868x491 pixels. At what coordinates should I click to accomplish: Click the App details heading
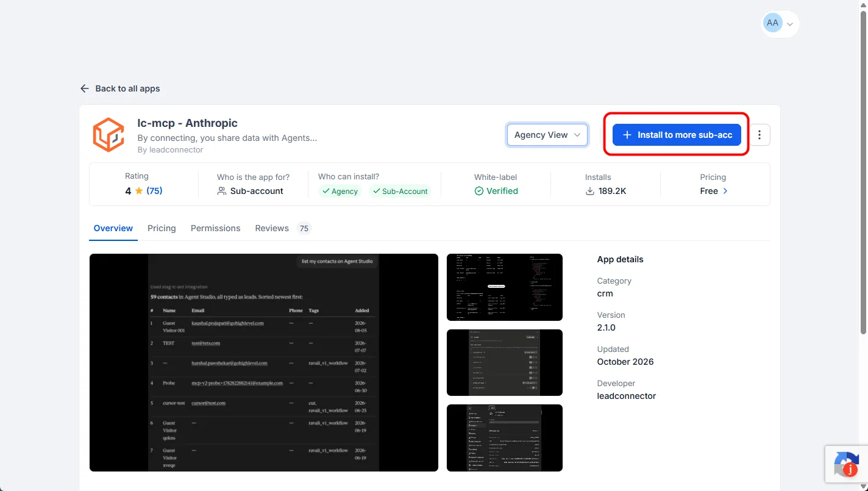(621, 259)
